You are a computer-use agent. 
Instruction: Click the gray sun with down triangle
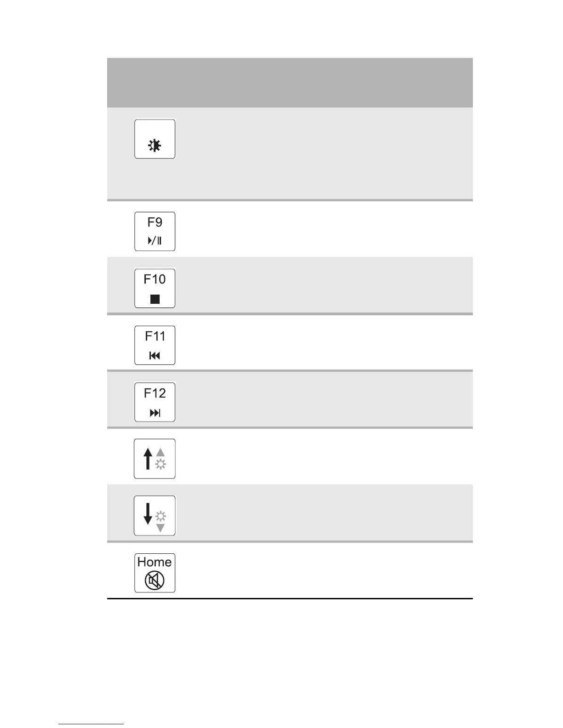pos(161,521)
